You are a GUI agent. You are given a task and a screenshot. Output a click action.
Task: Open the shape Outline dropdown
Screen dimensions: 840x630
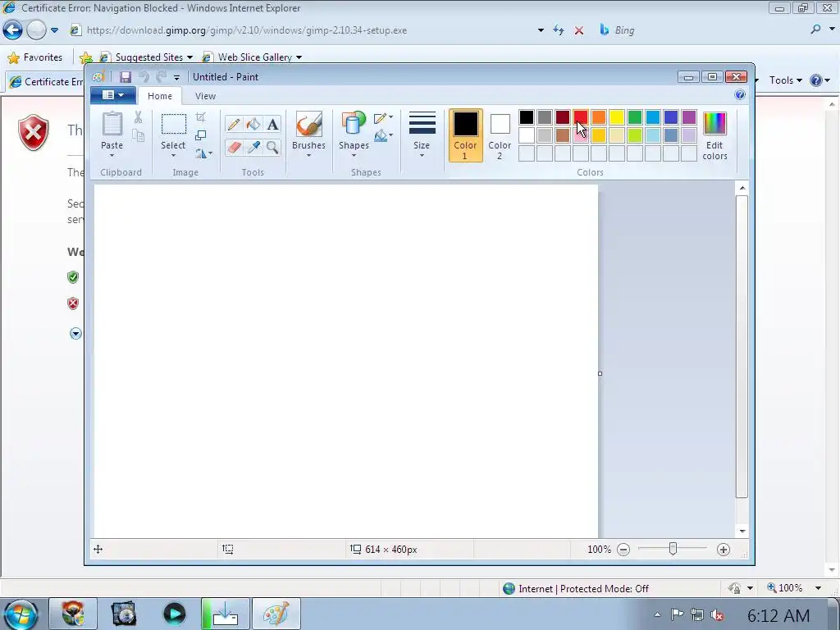pyautogui.click(x=384, y=118)
